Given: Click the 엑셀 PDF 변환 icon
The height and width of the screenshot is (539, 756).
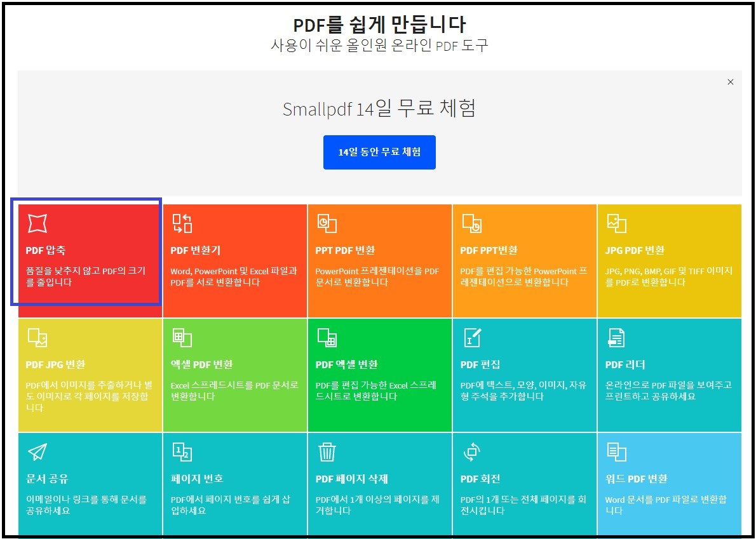Looking at the screenshot, I should pos(182,338).
